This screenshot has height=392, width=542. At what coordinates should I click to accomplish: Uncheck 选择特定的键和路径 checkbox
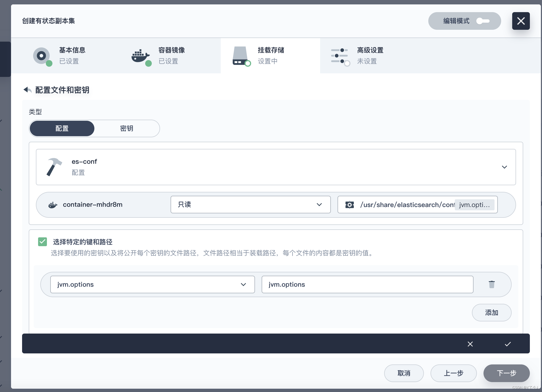pos(42,242)
